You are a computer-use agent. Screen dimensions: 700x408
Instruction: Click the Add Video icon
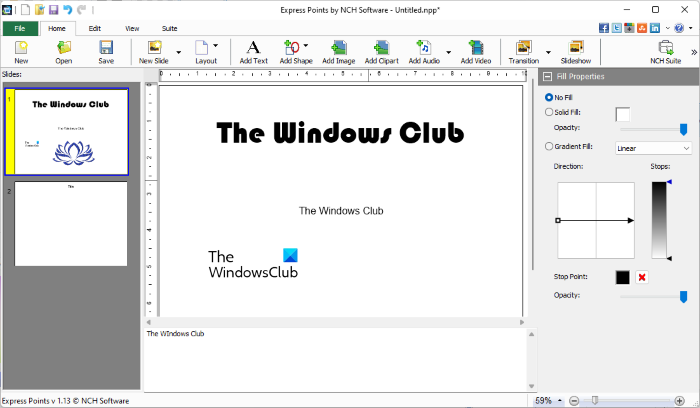476,52
